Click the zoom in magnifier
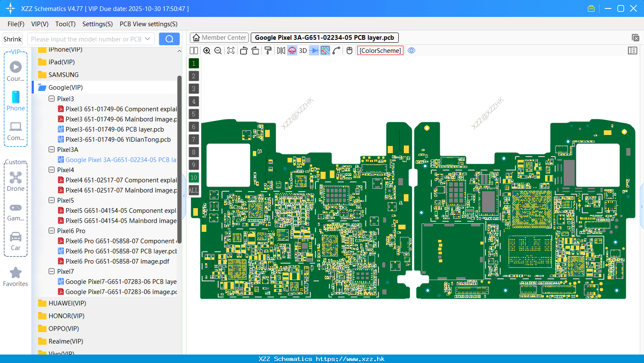Viewport: 644px width, 363px height. coord(207,51)
